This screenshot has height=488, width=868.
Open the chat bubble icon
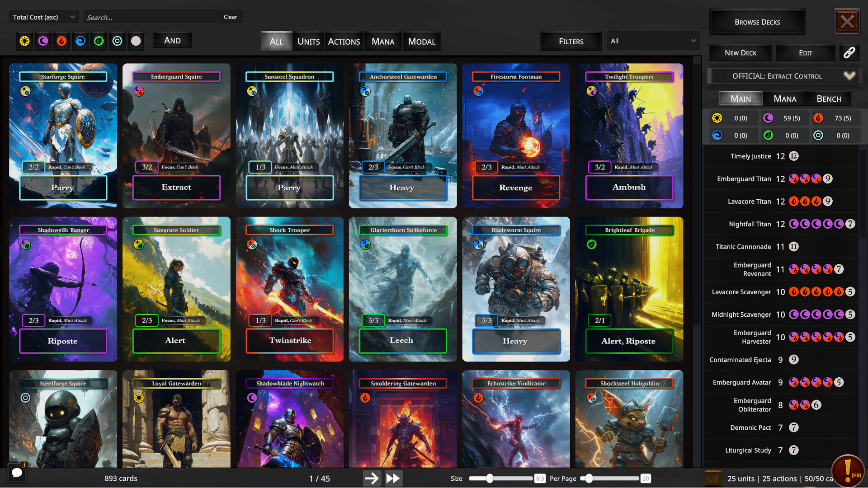tap(17, 473)
